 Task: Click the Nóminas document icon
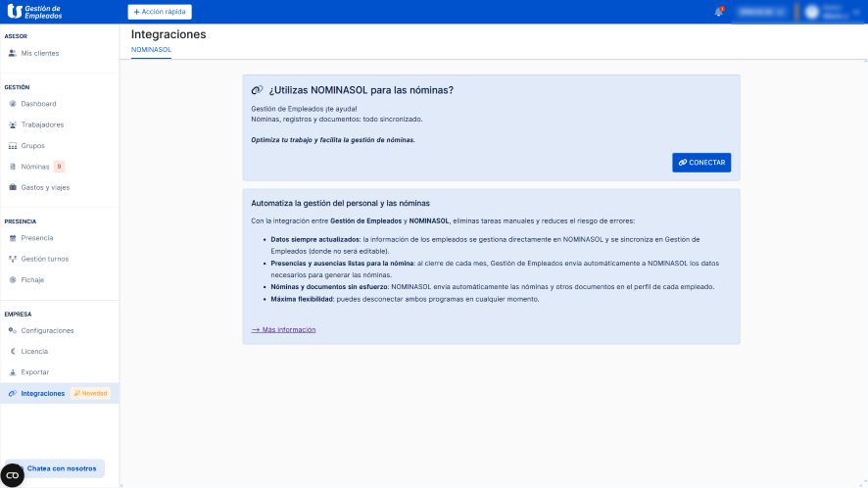tap(12, 167)
